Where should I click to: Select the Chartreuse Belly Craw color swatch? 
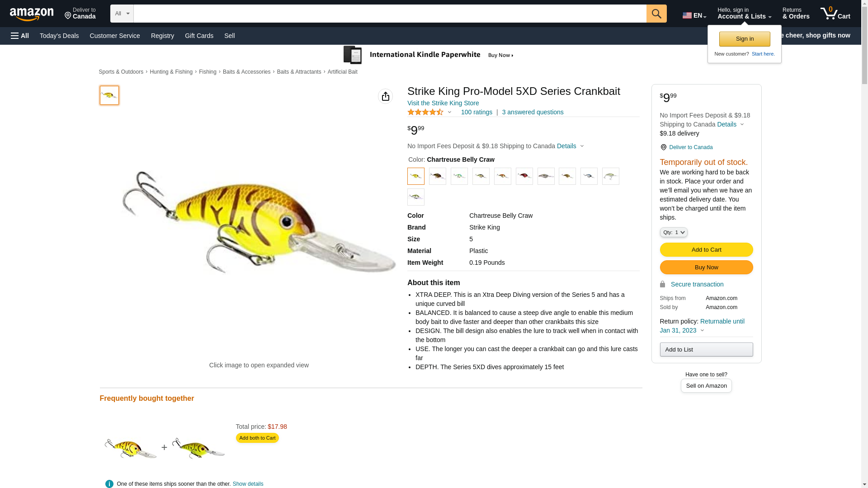415,176
